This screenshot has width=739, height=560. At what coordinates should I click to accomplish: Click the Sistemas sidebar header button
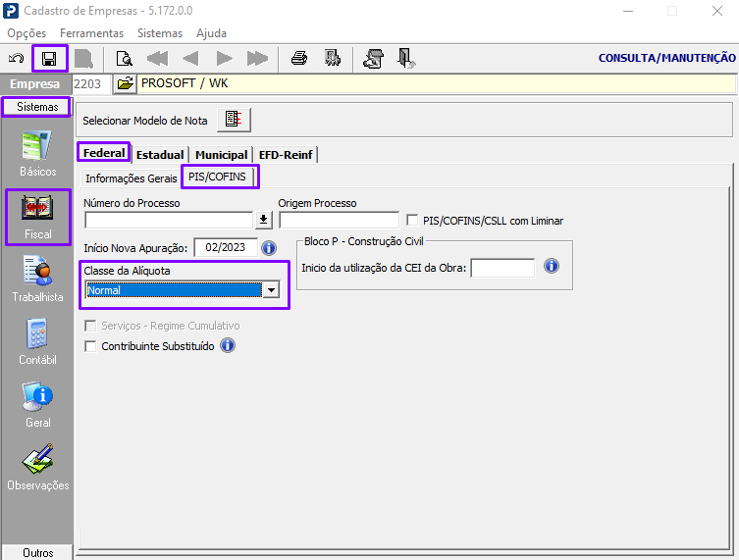37,107
